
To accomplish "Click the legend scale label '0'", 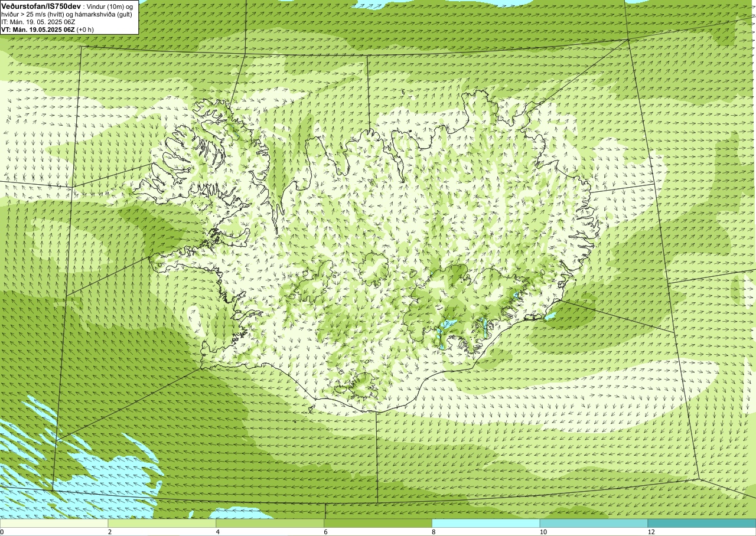I will click(2, 532).
